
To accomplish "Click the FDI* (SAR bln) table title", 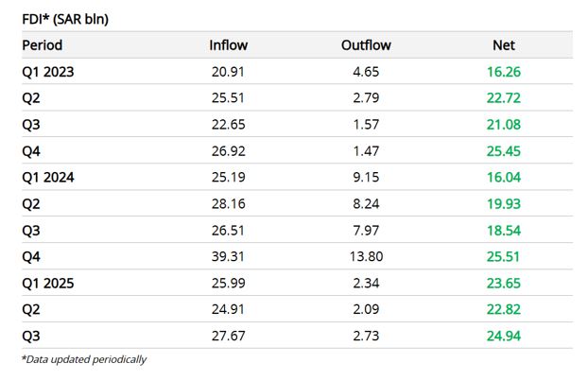I will [x=64, y=18].
